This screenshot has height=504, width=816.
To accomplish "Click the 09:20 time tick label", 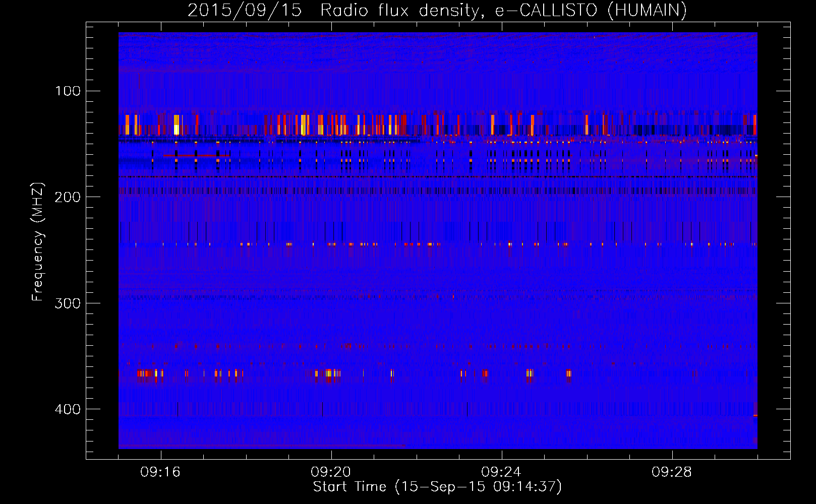I will 331,472.
